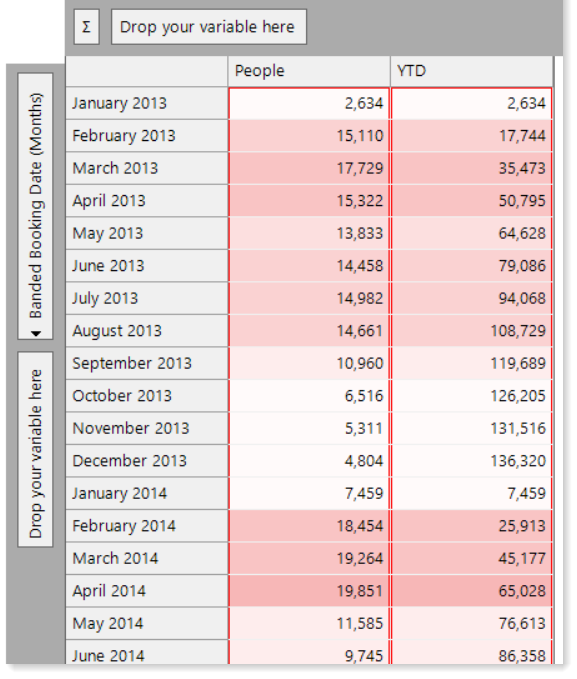Image resolution: width=577 pixels, height=679 pixels.
Task: Click People value 19,851 for April 2014
Action: (309, 591)
